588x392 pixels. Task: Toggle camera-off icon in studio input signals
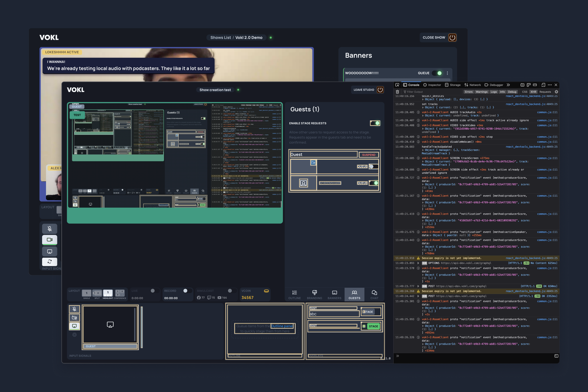point(74,318)
